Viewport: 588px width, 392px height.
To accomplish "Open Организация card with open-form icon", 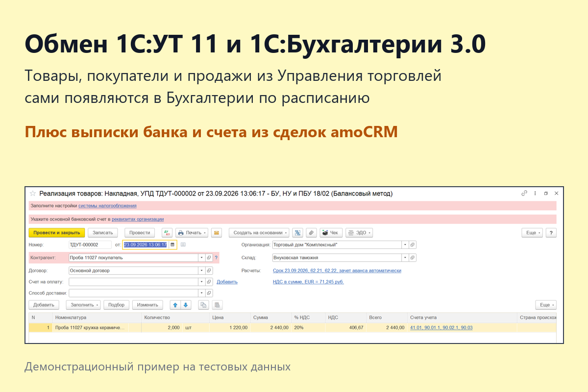I will click(x=413, y=245).
